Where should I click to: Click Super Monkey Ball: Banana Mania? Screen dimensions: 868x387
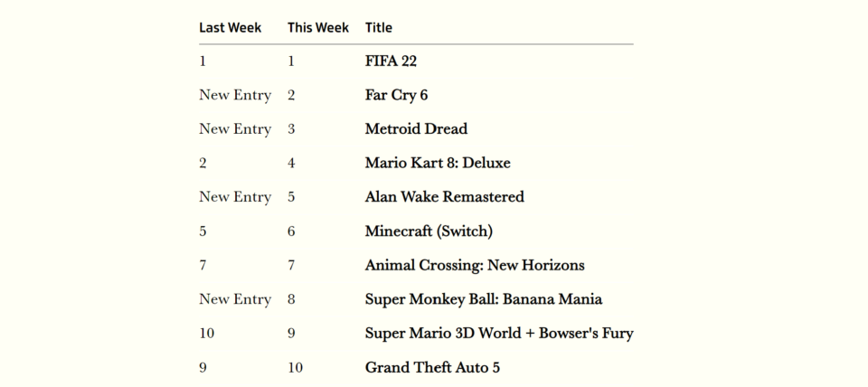tap(484, 299)
